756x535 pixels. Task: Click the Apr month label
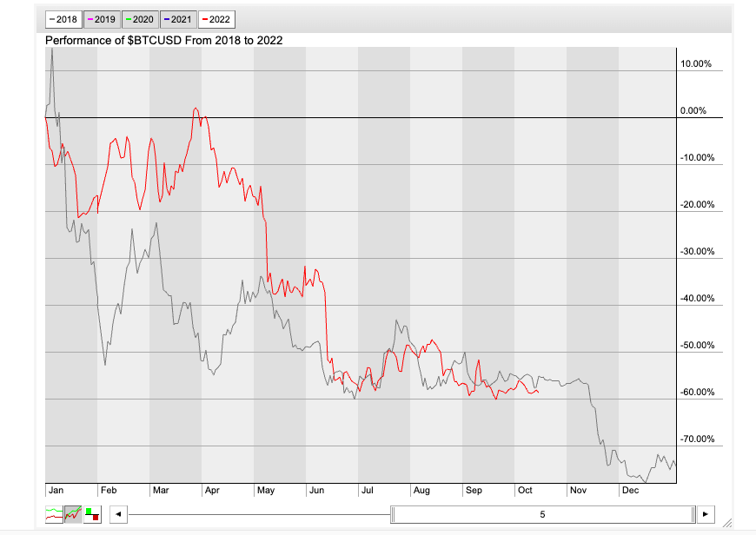(x=212, y=490)
